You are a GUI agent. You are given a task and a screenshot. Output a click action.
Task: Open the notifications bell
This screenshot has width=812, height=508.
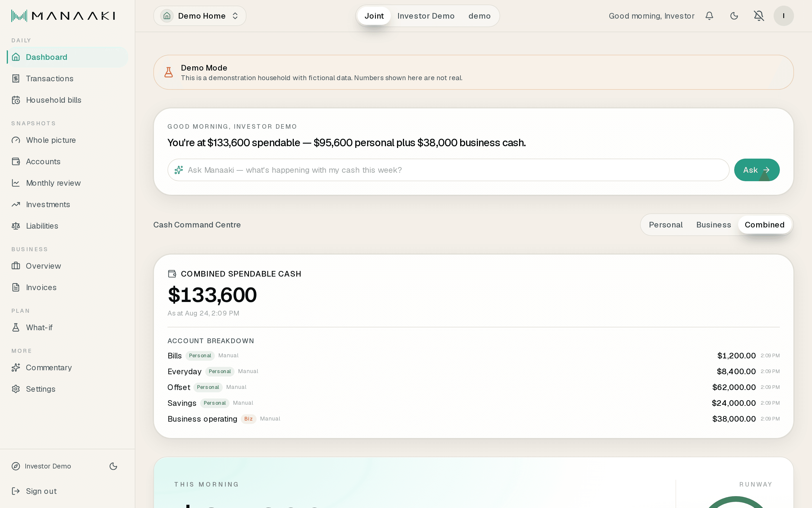(709, 16)
